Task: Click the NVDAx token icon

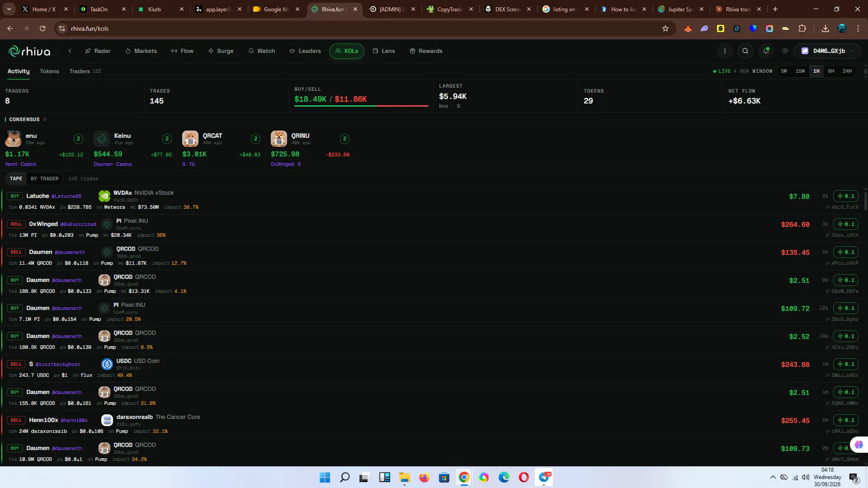Action: point(104,196)
